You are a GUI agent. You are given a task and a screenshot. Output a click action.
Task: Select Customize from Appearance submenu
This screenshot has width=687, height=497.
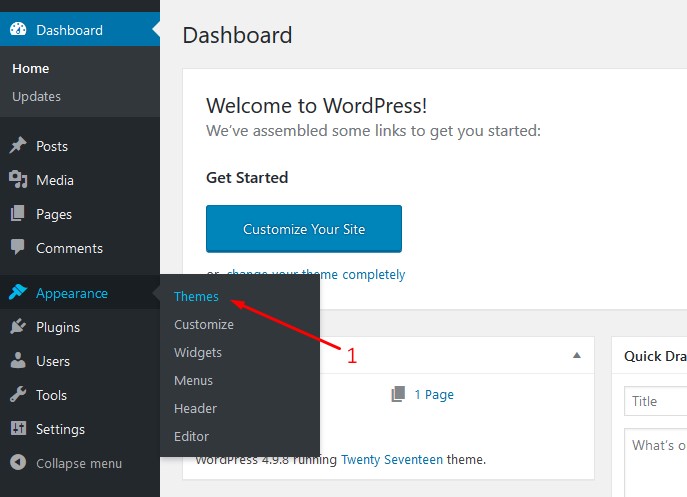[x=204, y=325]
